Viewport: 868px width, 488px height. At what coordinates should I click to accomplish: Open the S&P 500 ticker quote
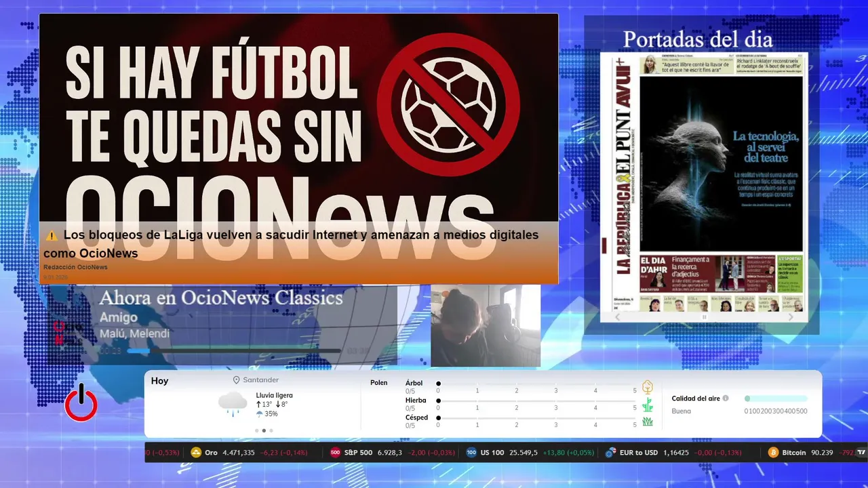(x=393, y=452)
